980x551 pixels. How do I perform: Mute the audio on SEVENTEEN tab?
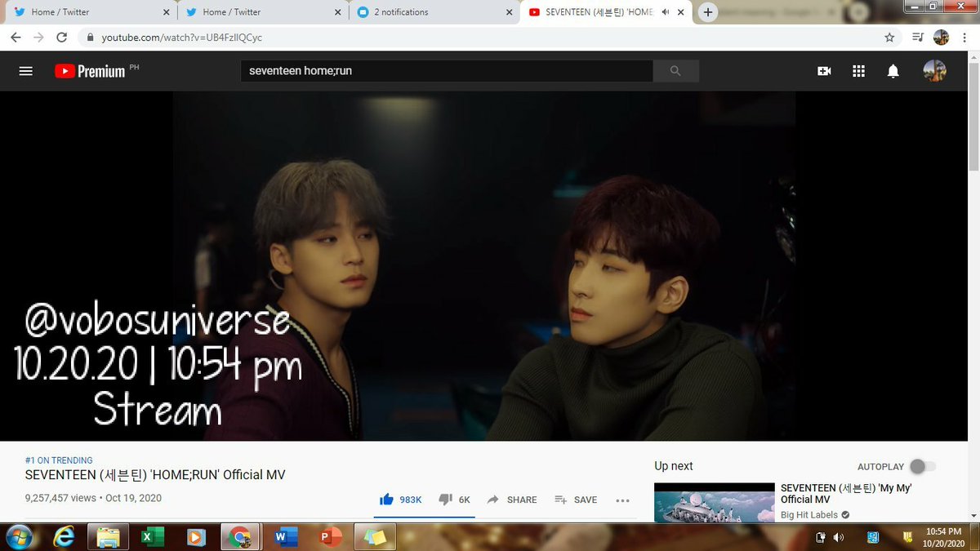666,12
